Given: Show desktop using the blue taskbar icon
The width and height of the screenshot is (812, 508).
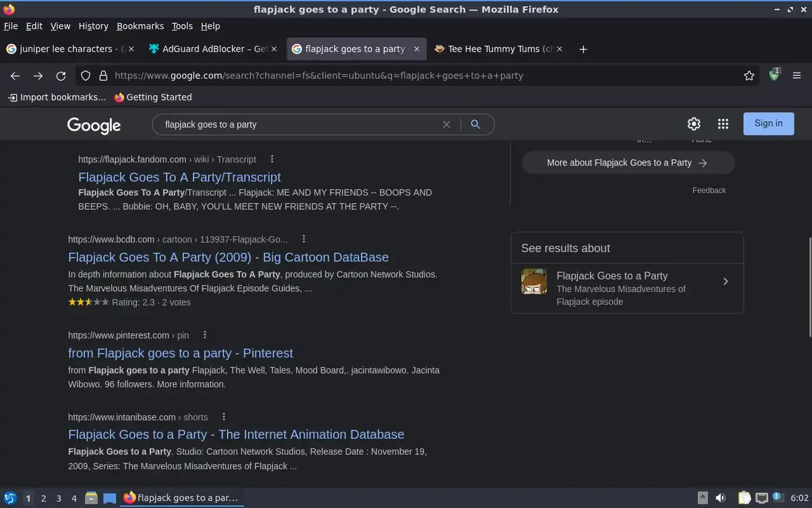Looking at the screenshot, I should 110,498.
